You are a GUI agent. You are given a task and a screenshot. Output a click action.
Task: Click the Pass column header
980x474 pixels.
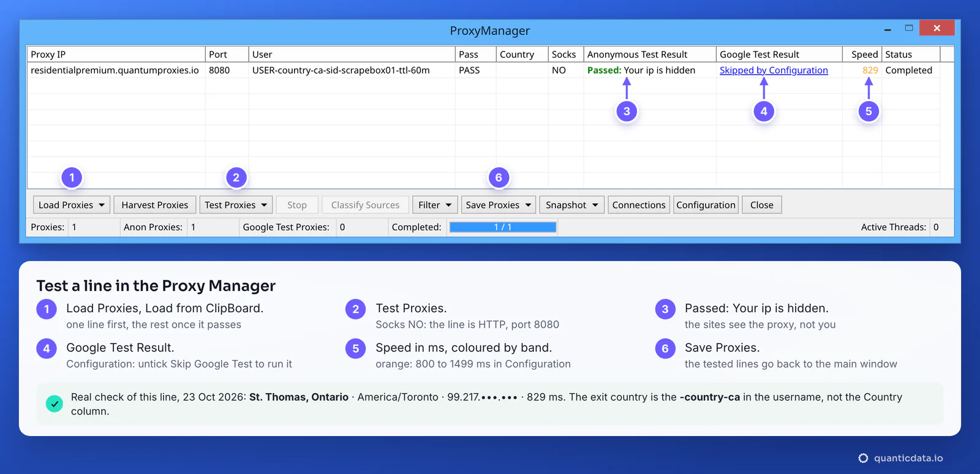click(476, 54)
